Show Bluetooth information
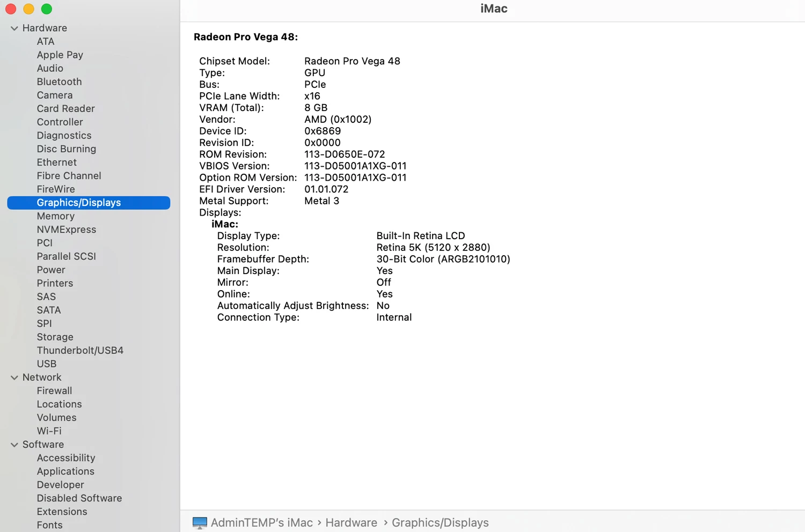Viewport: 805px width, 532px height. (x=60, y=82)
